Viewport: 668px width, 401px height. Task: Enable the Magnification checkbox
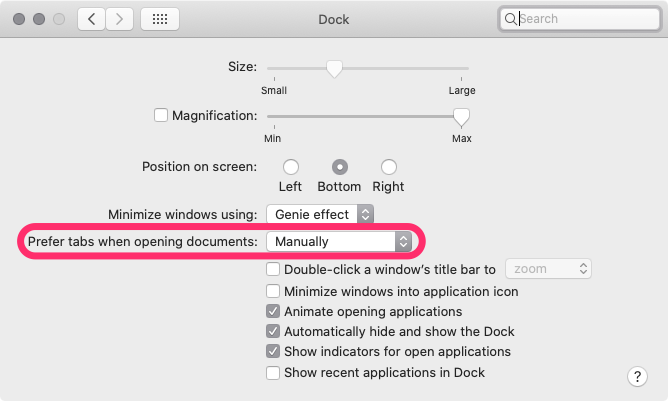[x=161, y=115]
